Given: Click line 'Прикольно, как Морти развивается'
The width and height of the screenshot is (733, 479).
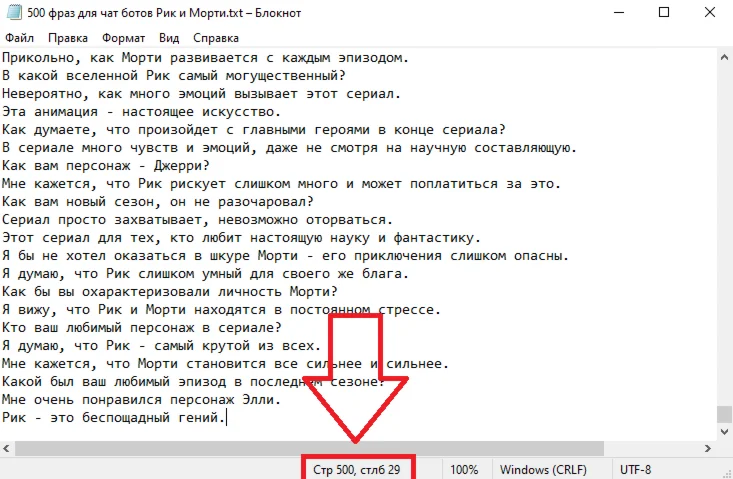Looking at the screenshot, I should (x=205, y=58).
